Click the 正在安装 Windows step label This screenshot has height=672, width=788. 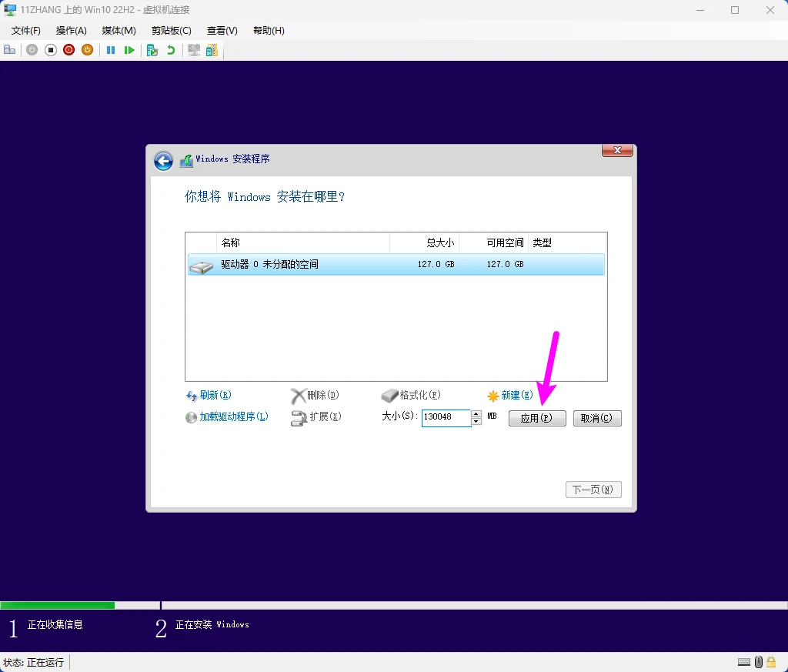pyautogui.click(x=212, y=625)
